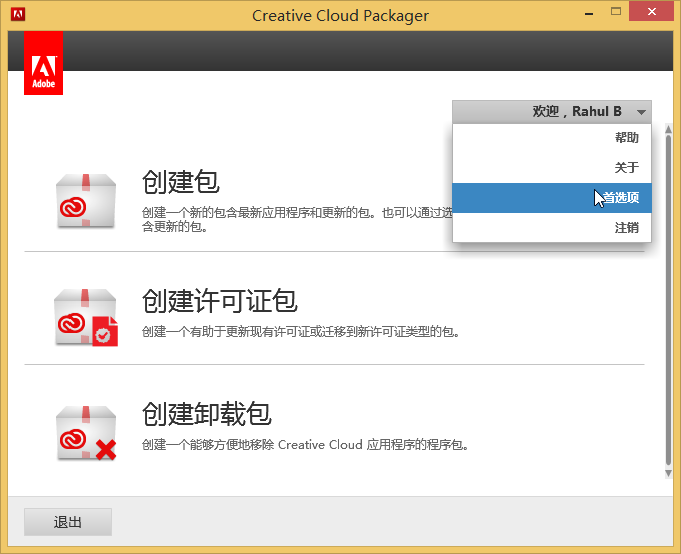Open 首选项 preferences menu entry
This screenshot has height=554, width=681.
620,198
